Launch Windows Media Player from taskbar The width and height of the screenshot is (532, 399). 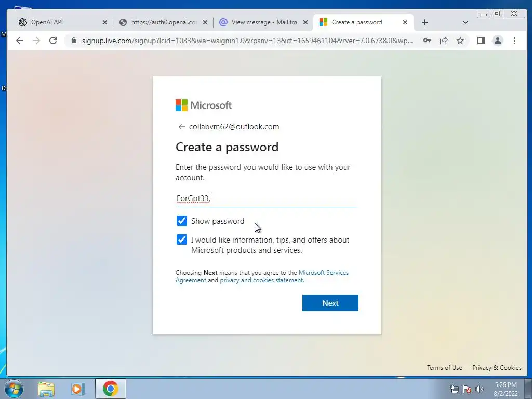[x=77, y=389]
